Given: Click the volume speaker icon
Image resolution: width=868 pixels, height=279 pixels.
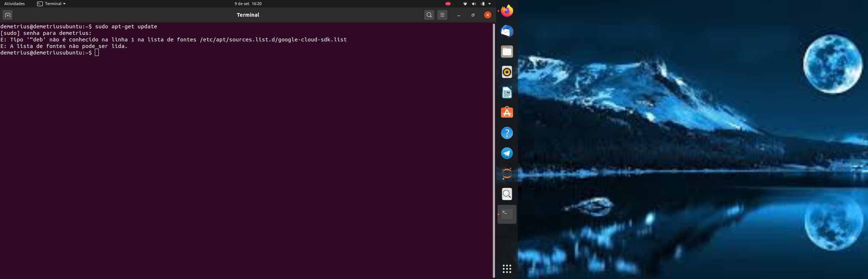Looking at the screenshot, I should (x=474, y=4).
